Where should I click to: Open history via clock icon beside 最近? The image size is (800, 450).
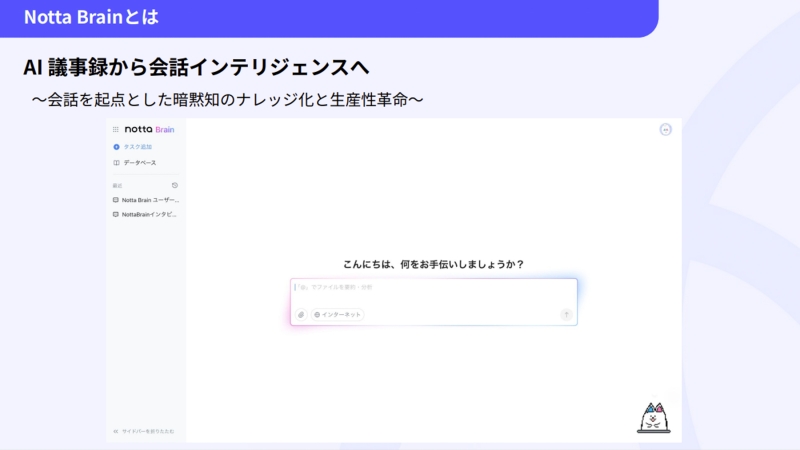click(x=175, y=185)
